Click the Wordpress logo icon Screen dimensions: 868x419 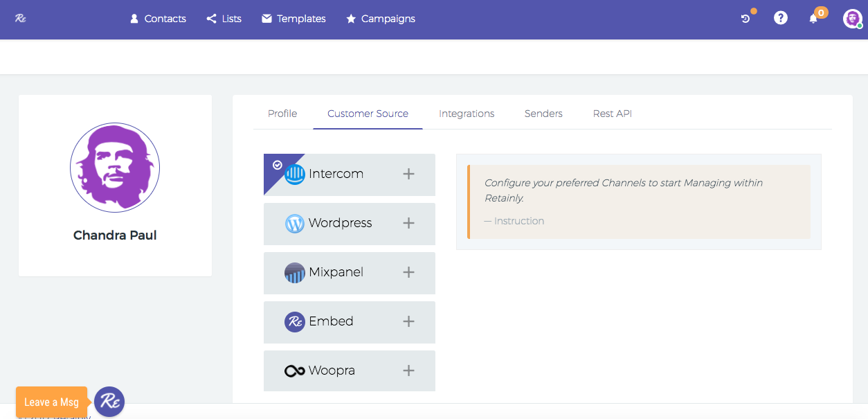coord(295,224)
